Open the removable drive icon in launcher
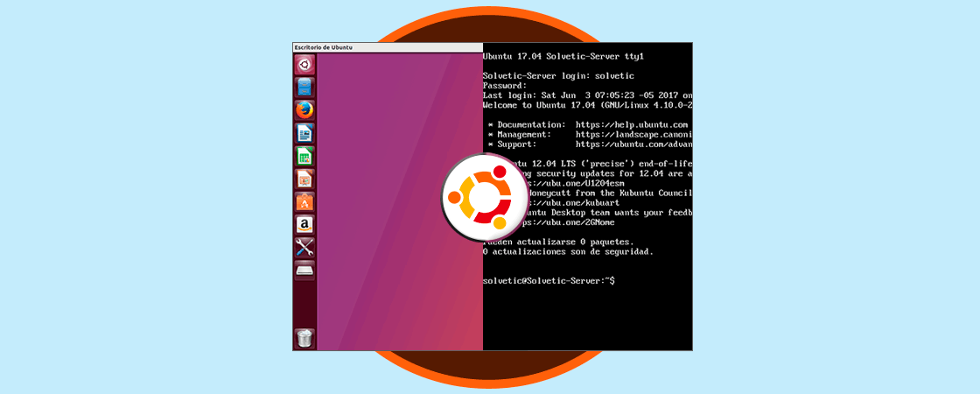The image size is (980, 394). pos(304,271)
